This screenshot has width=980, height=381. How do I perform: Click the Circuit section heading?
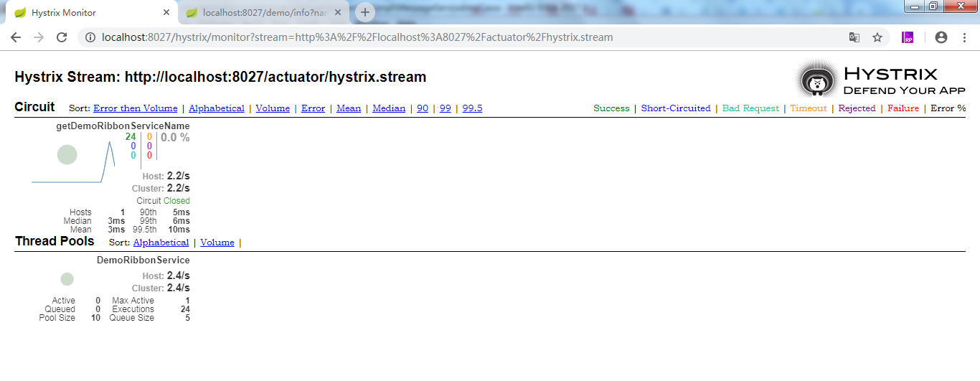(x=34, y=107)
